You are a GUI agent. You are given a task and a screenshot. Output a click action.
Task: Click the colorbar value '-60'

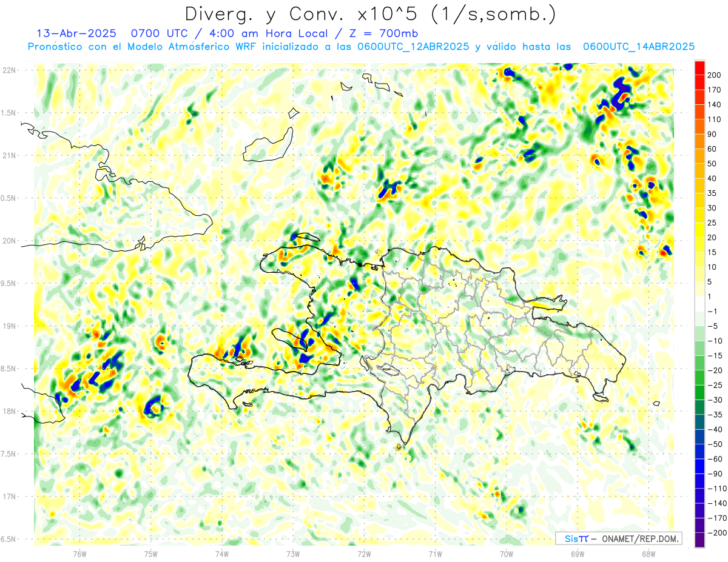click(x=715, y=458)
